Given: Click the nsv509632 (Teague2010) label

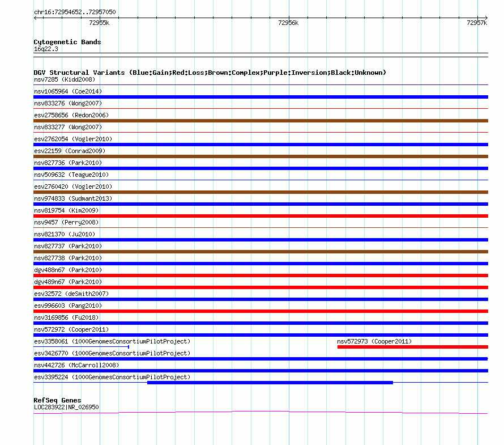Looking at the screenshot, I should tap(71, 175).
